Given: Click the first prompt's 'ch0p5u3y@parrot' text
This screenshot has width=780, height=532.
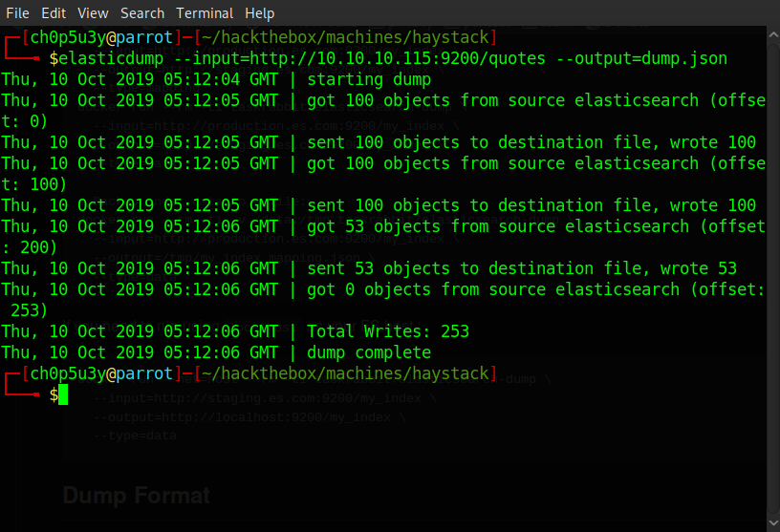Looking at the screenshot, I should coord(101,38).
